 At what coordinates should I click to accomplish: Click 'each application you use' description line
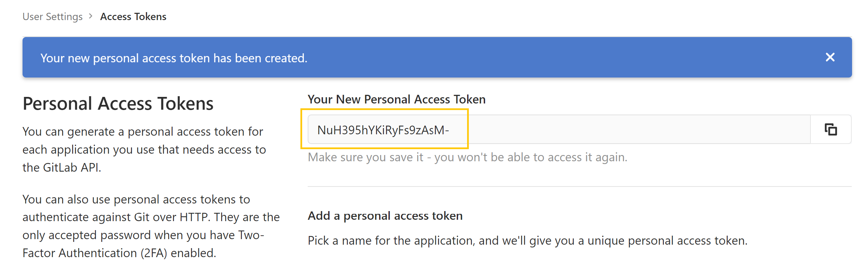(x=144, y=149)
